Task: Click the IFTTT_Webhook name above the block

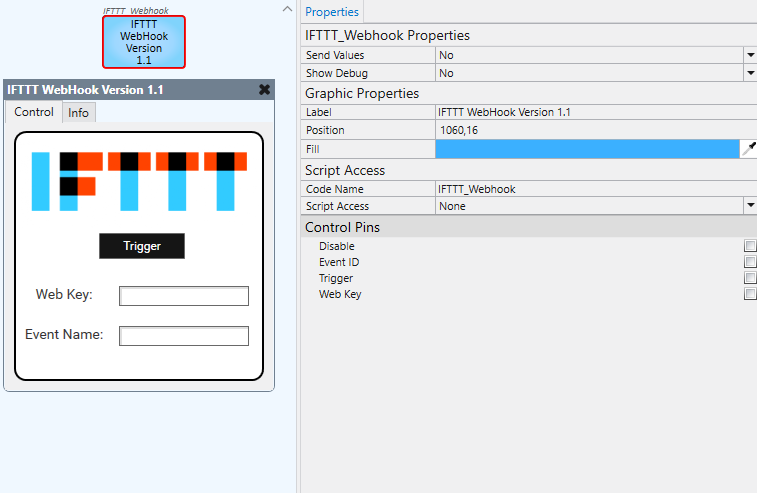Action: [136, 11]
